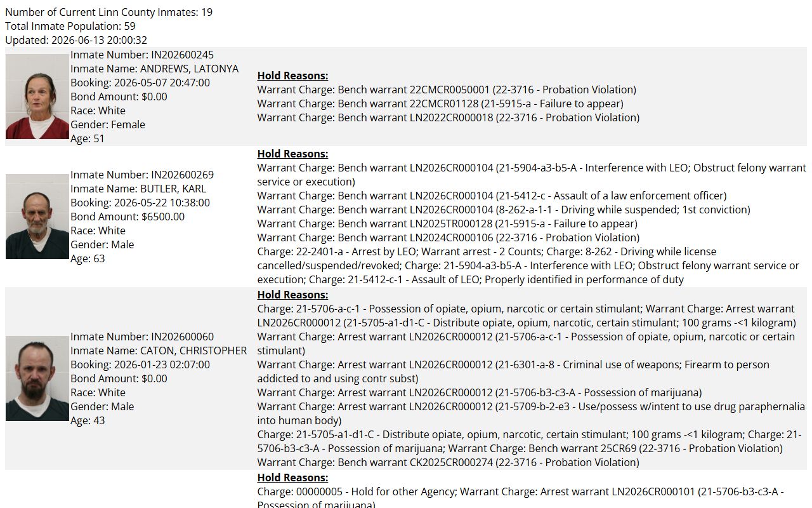Viewport: 812px width, 508px height.
Task: Select Hold Reasons heading for Butler
Action: pyautogui.click(x=292, y=154)
